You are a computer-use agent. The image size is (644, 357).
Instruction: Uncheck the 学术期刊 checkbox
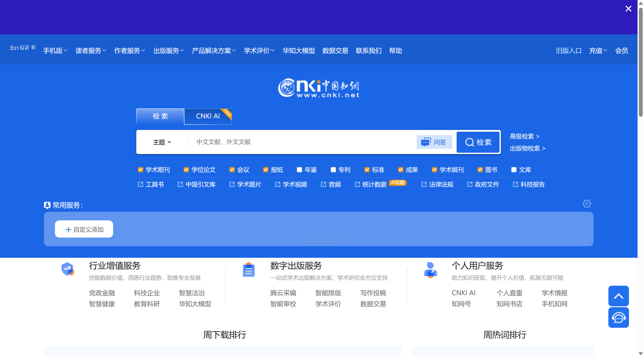coord(141,170)
